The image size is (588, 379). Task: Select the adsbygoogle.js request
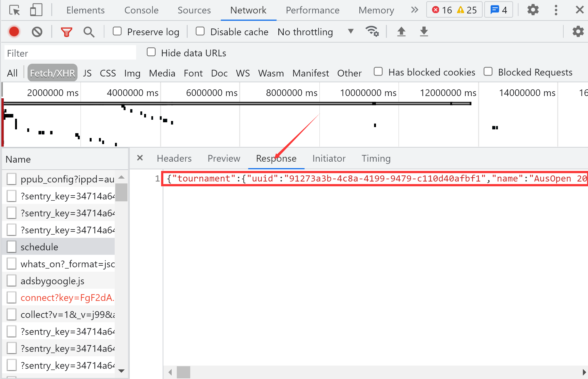(58, 281)
